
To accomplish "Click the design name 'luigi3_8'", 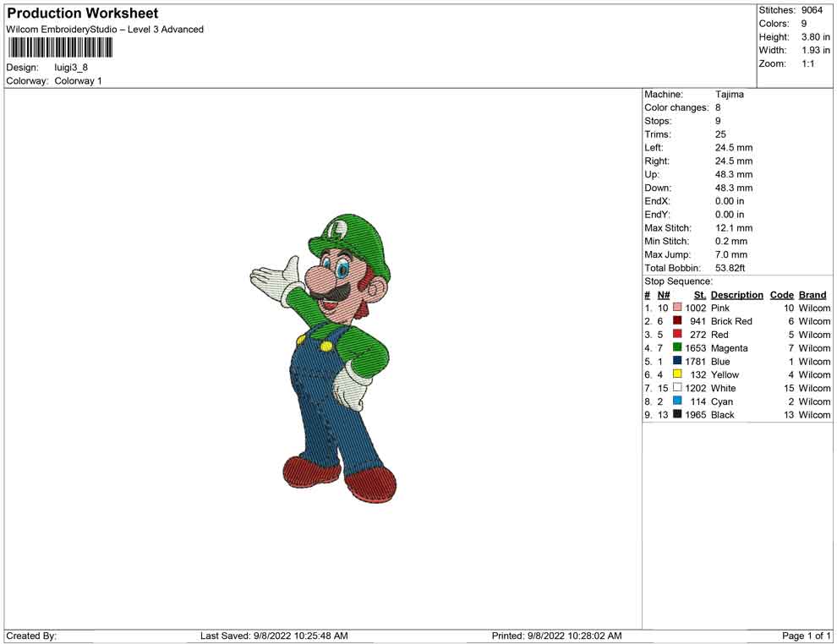I will pyautogui.click(x=71, y=68).
